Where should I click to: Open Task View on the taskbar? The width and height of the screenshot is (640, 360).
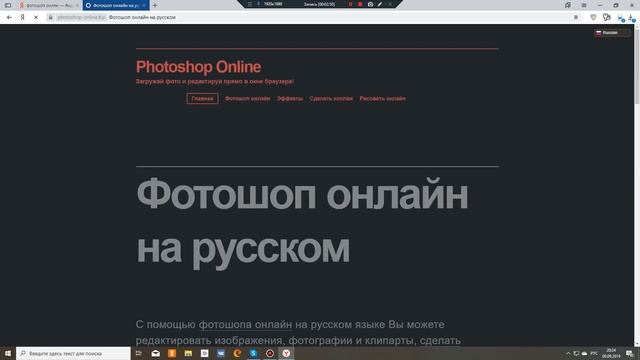click(139, 353)
